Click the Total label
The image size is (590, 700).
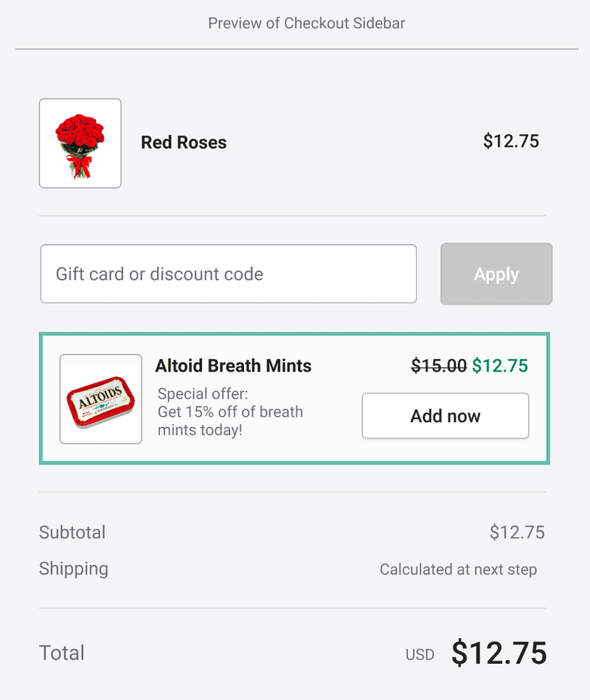tap(62, 653)
